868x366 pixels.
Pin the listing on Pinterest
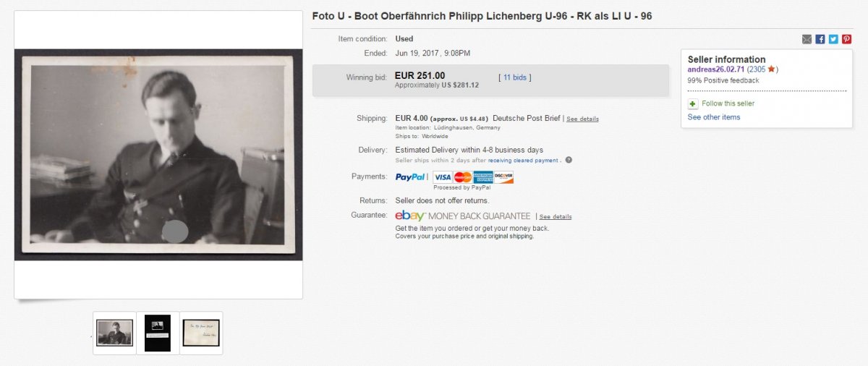[846, 39]
